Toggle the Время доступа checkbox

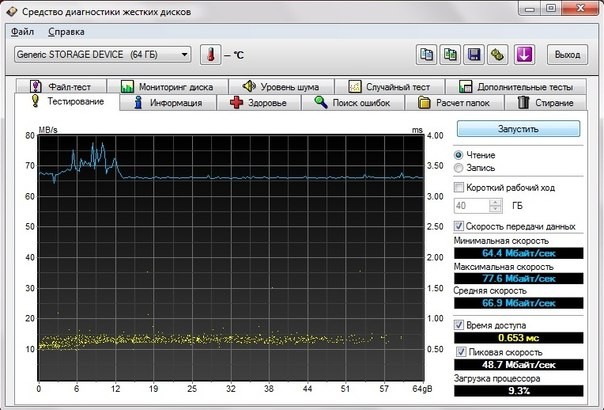pos(459,325)
